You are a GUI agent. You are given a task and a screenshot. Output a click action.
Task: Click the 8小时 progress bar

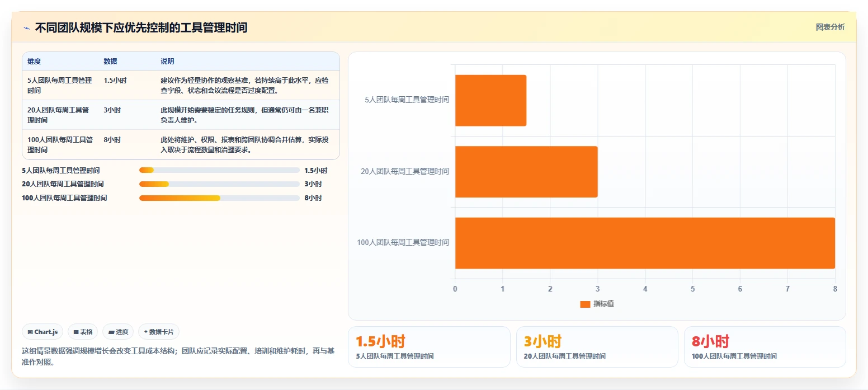[219, 198]
